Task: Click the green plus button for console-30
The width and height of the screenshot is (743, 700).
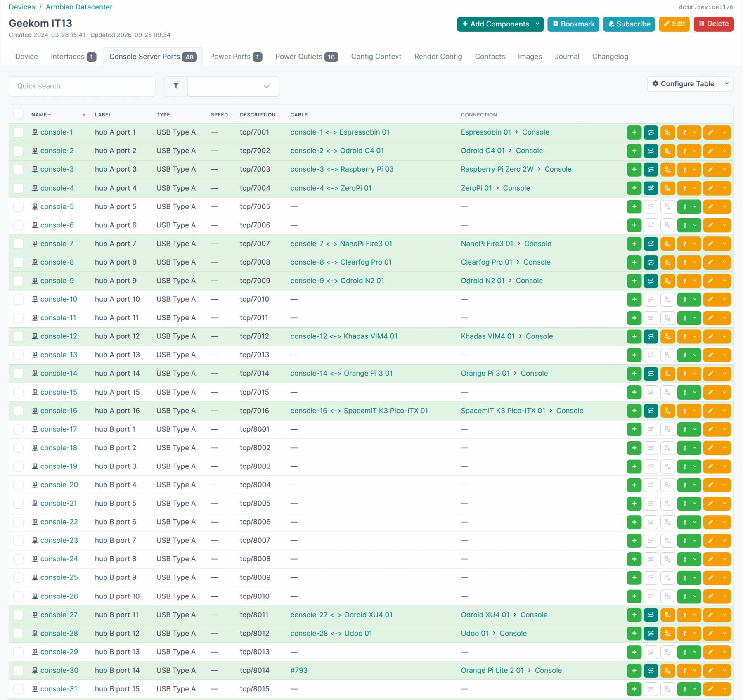Action: pos(634,671)
